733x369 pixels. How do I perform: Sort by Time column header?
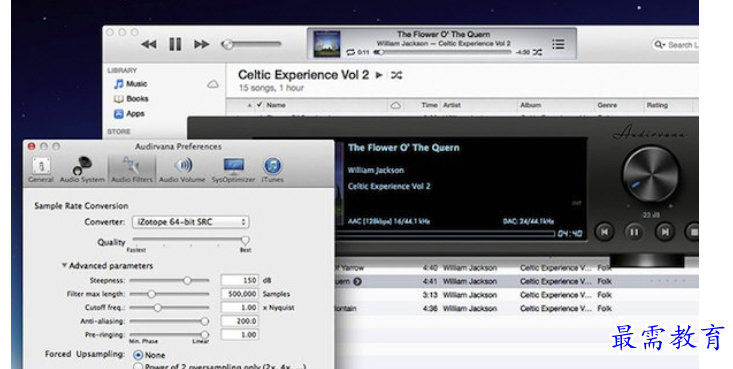[429, 105]
